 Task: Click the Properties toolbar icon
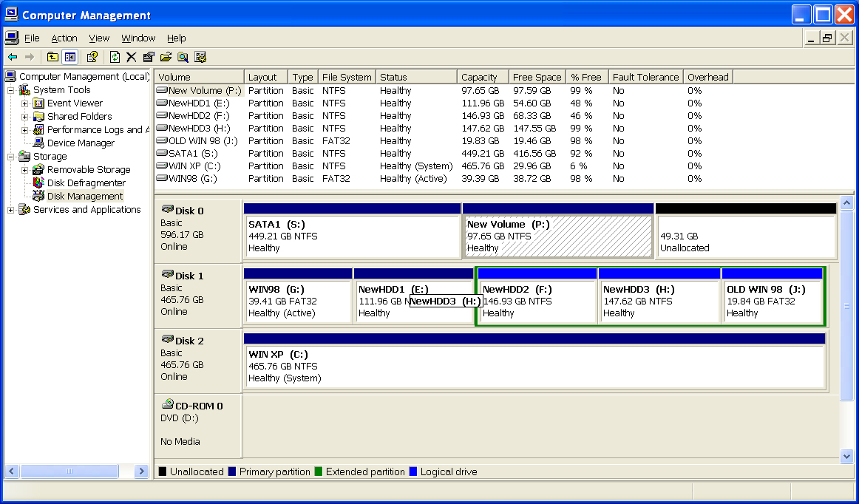tap(149, 57)
